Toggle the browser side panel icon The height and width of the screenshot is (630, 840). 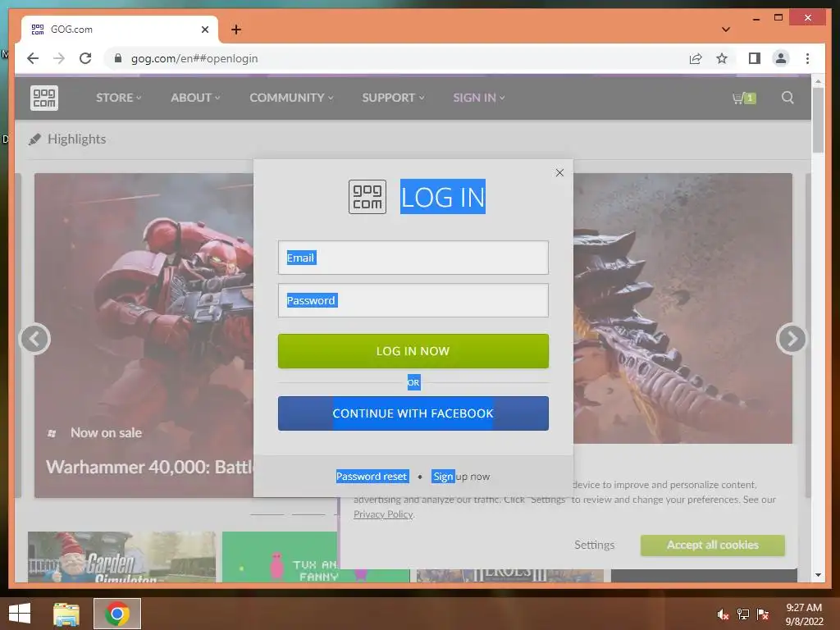tap(755, 58)
